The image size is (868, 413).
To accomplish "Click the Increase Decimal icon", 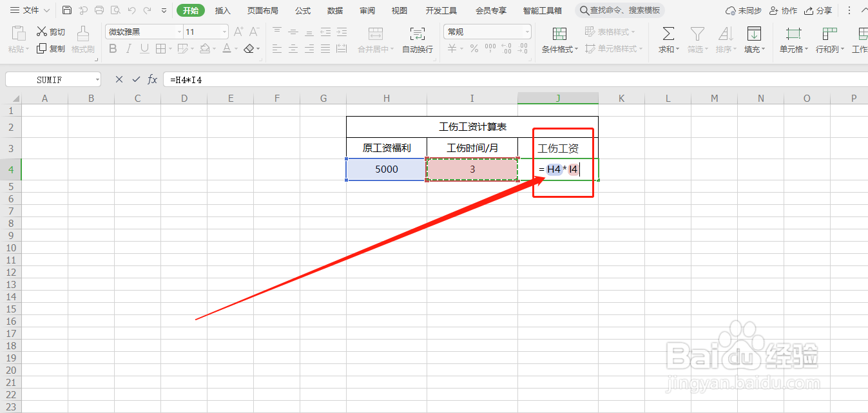I will [506, 48].
